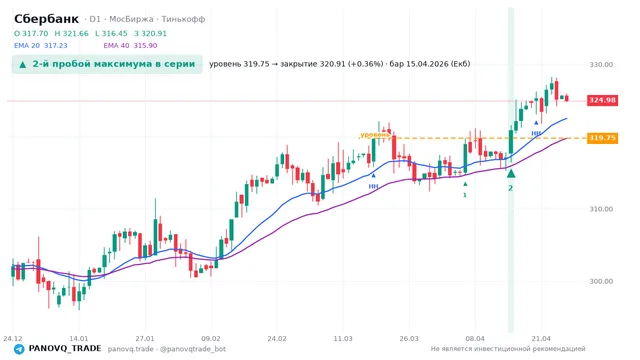Click the 330.00 price axis label
Image resolution: width=640 pixels, height=360 pixels.
click(x=601, y=64)
